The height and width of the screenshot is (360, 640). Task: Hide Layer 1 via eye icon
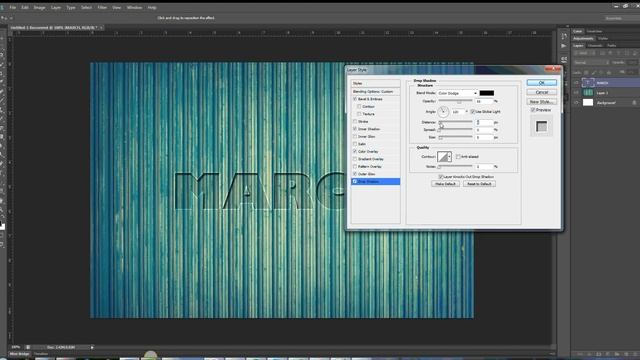576,93
